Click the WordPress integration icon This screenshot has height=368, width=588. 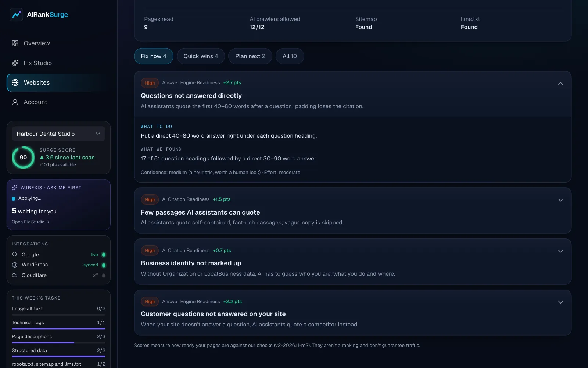click(x=15, y=265)
